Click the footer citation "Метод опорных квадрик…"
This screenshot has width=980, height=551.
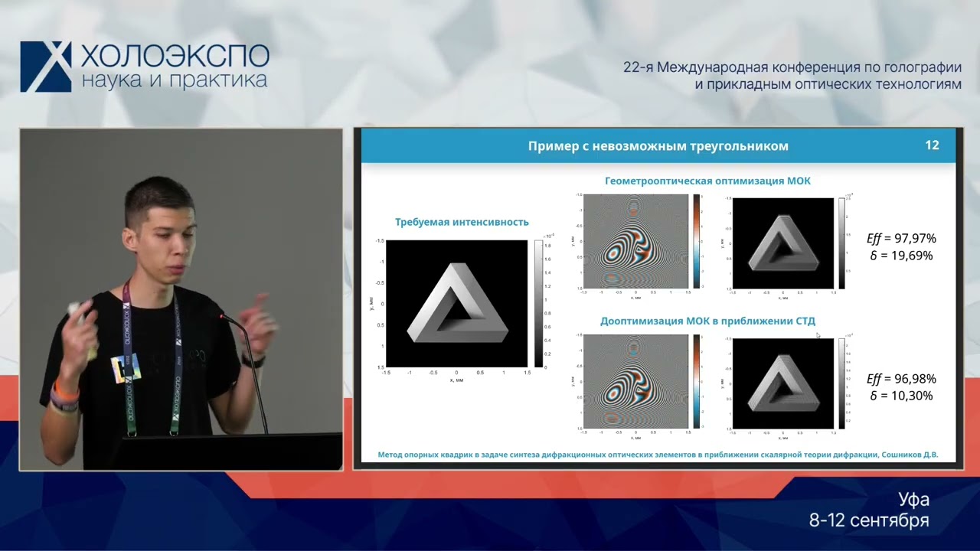click(658, 455)
